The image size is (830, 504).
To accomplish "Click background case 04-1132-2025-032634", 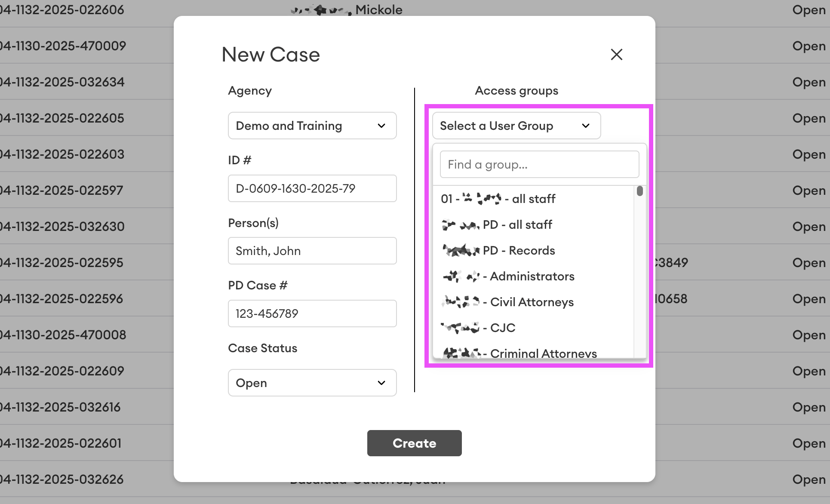I will click(x=62, y=82).
